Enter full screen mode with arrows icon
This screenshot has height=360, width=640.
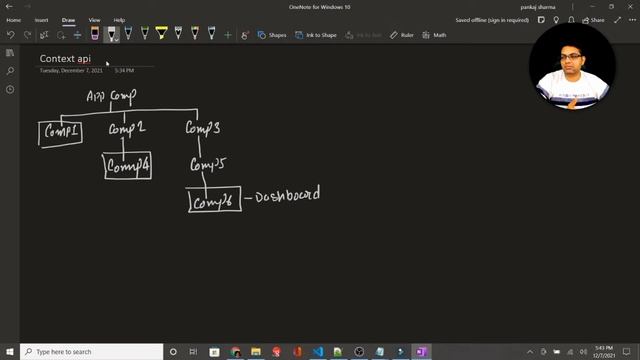tap(617, 20)
